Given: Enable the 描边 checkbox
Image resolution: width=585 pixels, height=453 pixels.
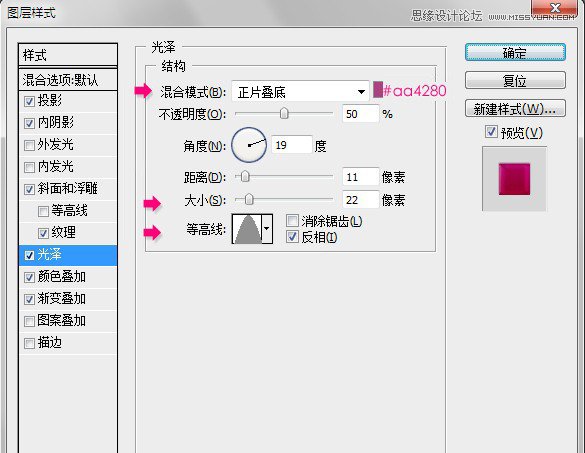Looking at the screenshot, I should [x=29, y=343].
